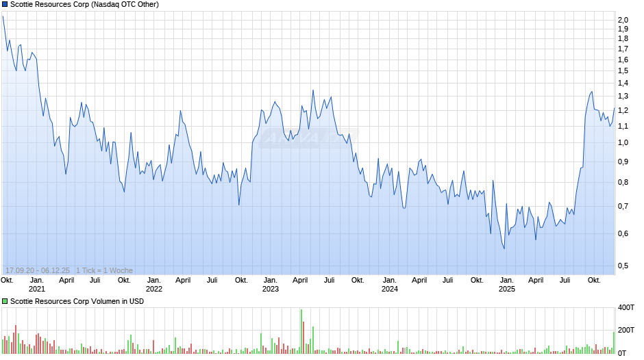The width and height of the screenshot is (644, 360).
Task: Click the volume axis label '200T'
Action: (x=626, y=330)
